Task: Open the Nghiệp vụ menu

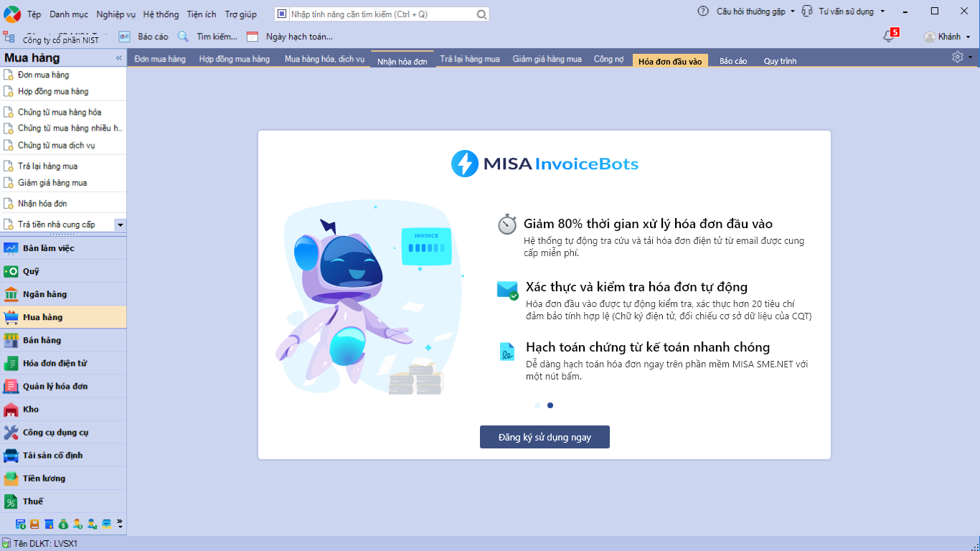Action: pos(116,14)
